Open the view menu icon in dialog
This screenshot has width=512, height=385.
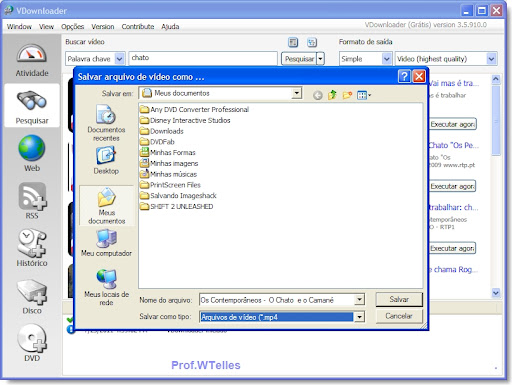point(364,95)
